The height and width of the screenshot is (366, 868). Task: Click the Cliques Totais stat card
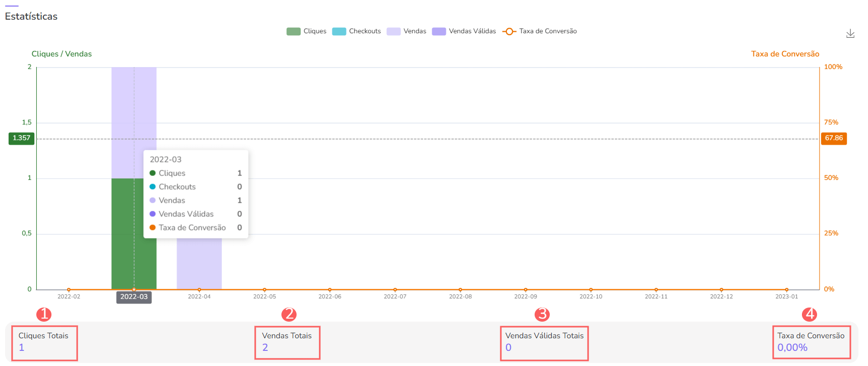click(x=44, y=342)
